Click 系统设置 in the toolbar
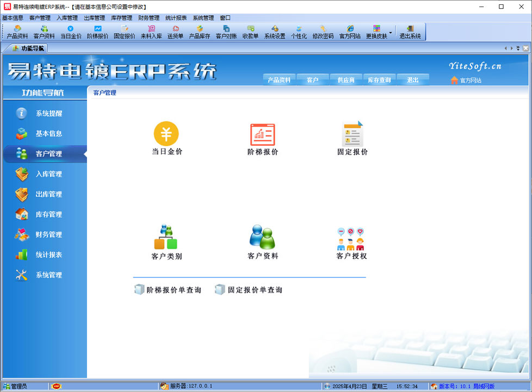This screenshot has height=392, width=532. pyautogui.click(x=275, y=32)
